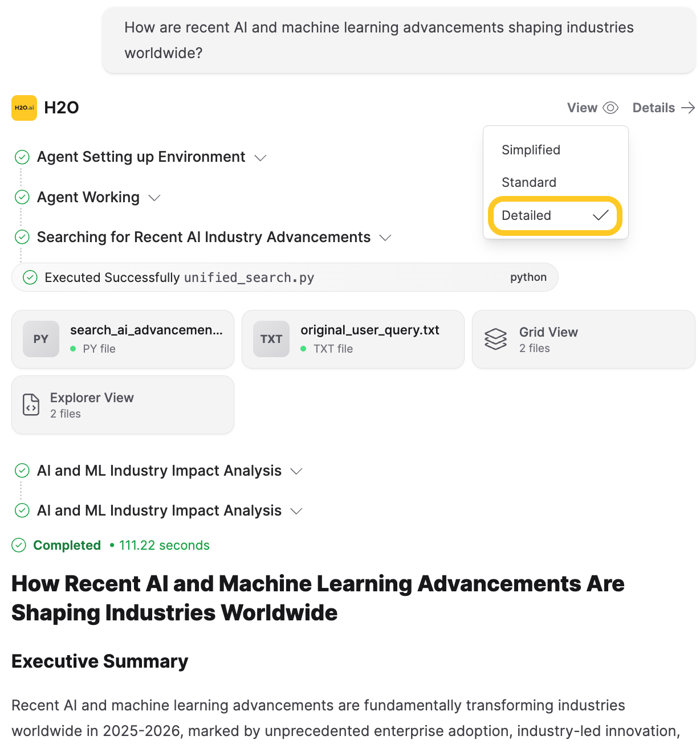Click the TXT file type icon

pyautogui.click(x=271, y=339)
